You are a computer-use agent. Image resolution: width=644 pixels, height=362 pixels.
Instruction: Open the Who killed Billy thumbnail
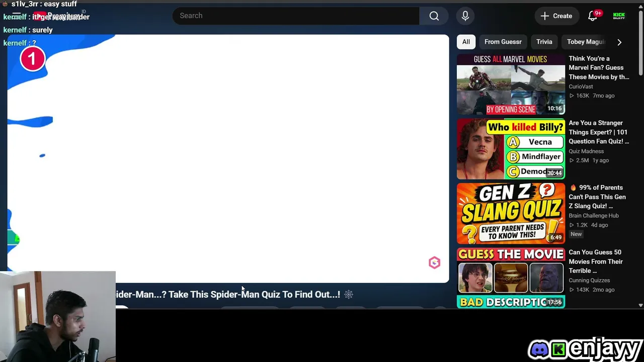pos(511,149)
